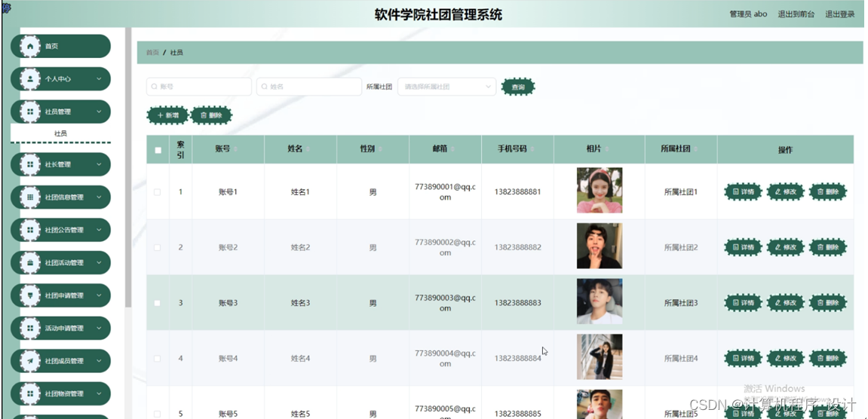Click the photo thumbnail of 姓名2

[600, 246]
